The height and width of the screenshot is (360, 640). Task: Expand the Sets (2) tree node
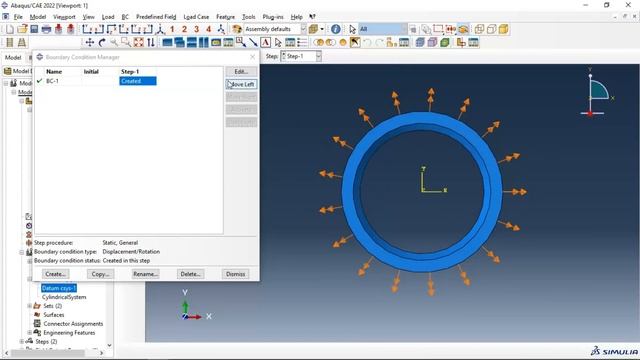[x=30, y=306]
